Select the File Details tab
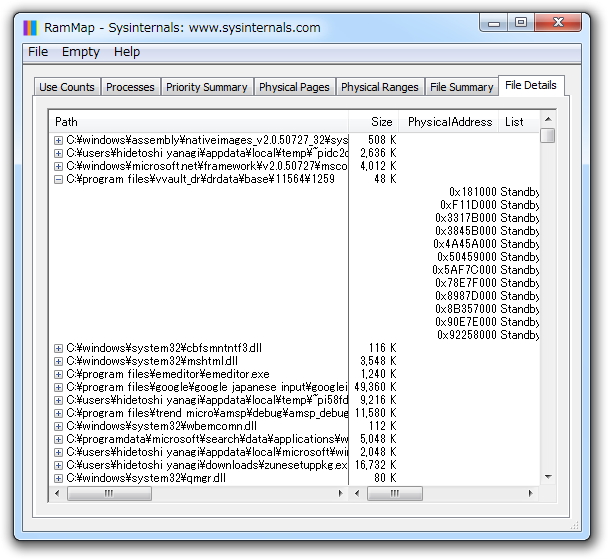The width and height of the screenshot is (608, 560). [x=531, y=85]
